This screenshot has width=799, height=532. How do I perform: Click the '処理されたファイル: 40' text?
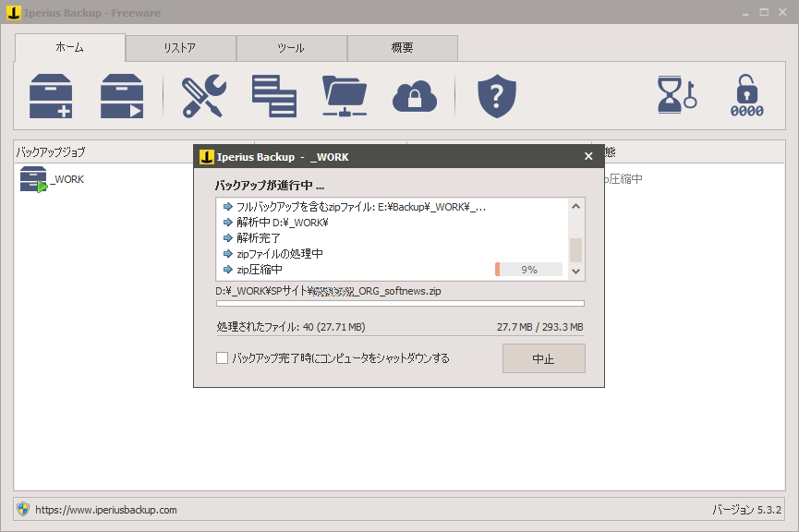pyautogui.click(x=291, y=327)
